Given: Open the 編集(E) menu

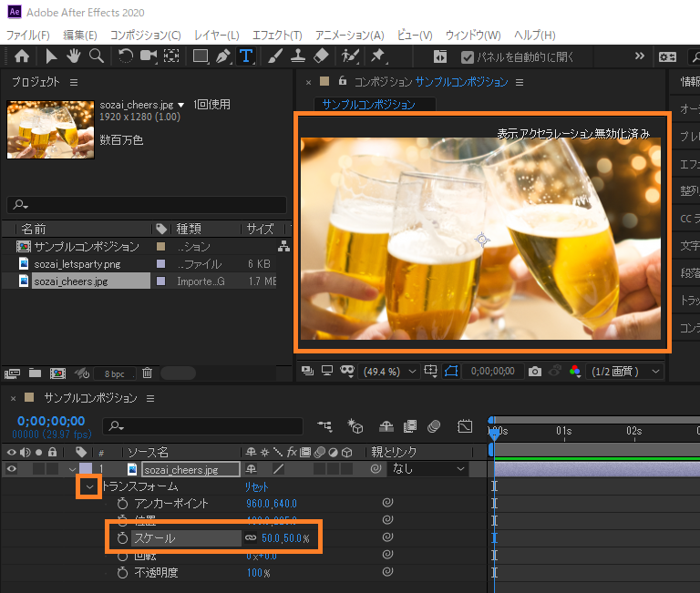Looking at the screenshot, I should [80, 35].
